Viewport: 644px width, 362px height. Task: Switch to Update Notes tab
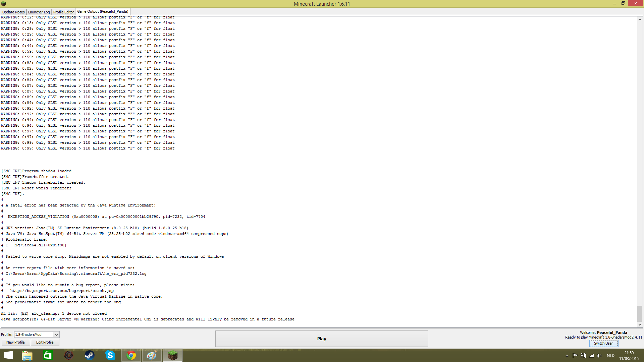(x=13, y=12)
